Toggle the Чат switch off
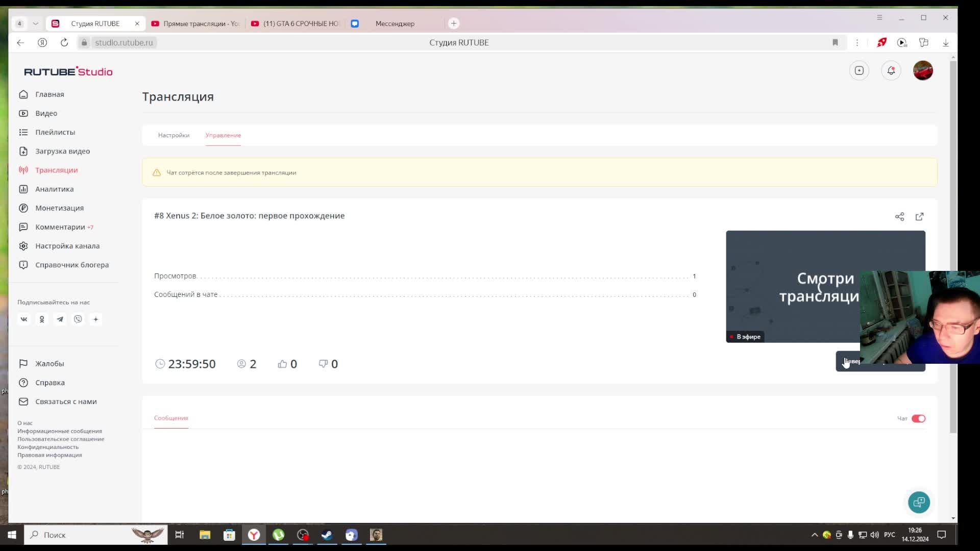Viewport: 980px width, 551px height. click(918, 418)
